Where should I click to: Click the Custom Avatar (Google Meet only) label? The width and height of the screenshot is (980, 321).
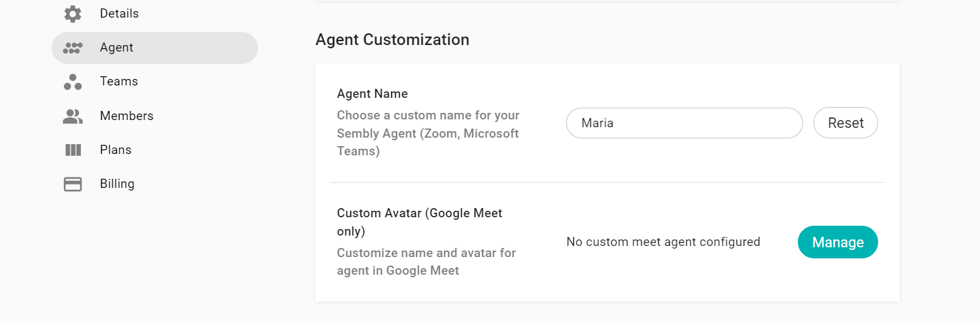tap(420, 222)
